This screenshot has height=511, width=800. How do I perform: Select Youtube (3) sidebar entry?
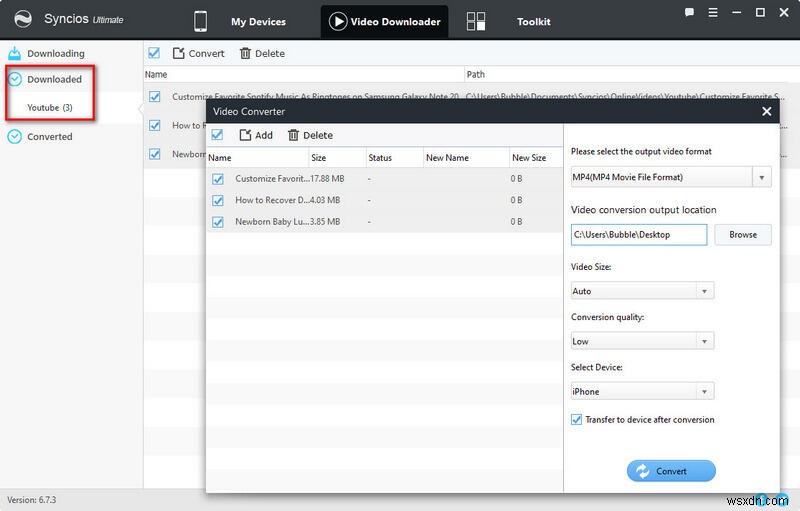pyautogui.click(x=49, y=108)
